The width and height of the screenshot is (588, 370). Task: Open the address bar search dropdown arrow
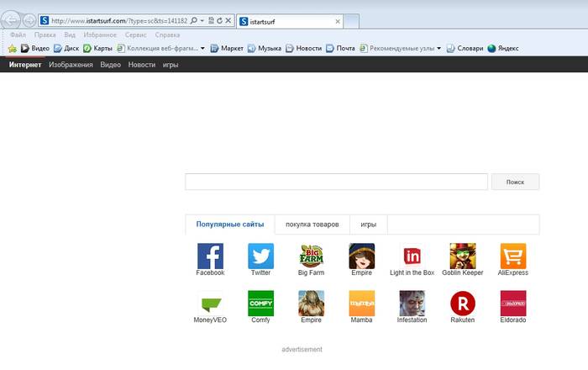[201, 19]
